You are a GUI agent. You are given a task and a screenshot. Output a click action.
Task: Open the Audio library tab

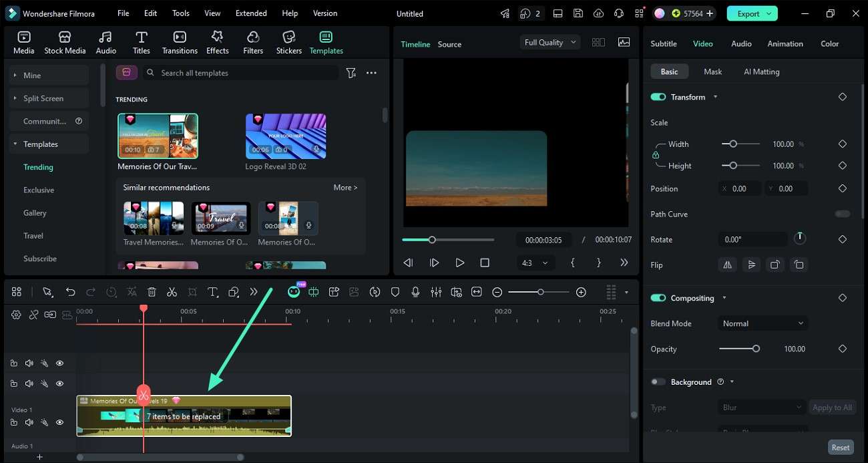coord(105,42)
